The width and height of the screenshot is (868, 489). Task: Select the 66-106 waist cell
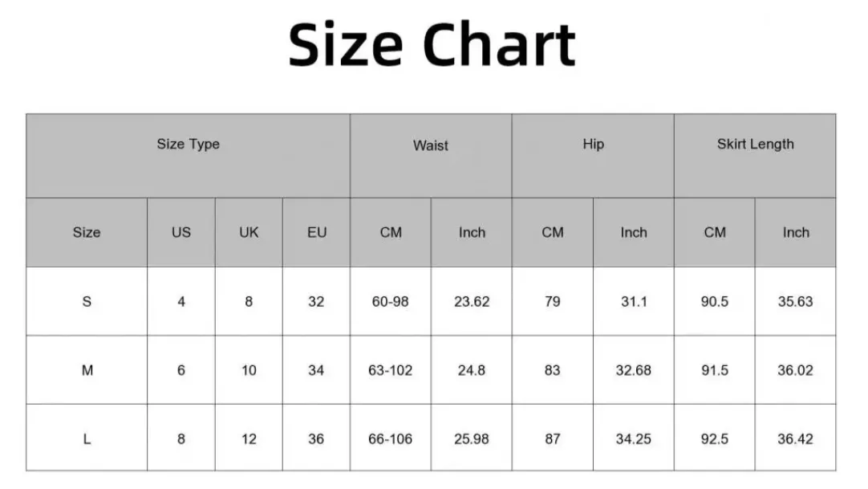tap(390, 438)
